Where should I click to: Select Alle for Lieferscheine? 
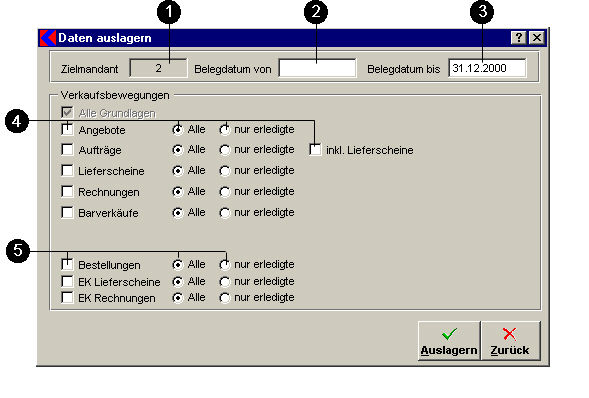[178, 171]
